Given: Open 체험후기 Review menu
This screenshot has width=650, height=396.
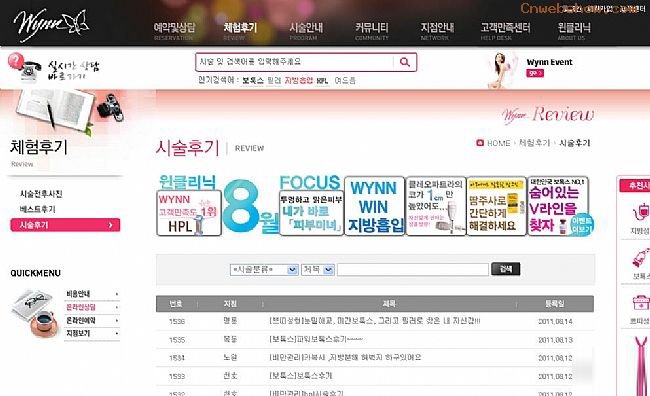Looking at the screenshot, I should [240, 31].
